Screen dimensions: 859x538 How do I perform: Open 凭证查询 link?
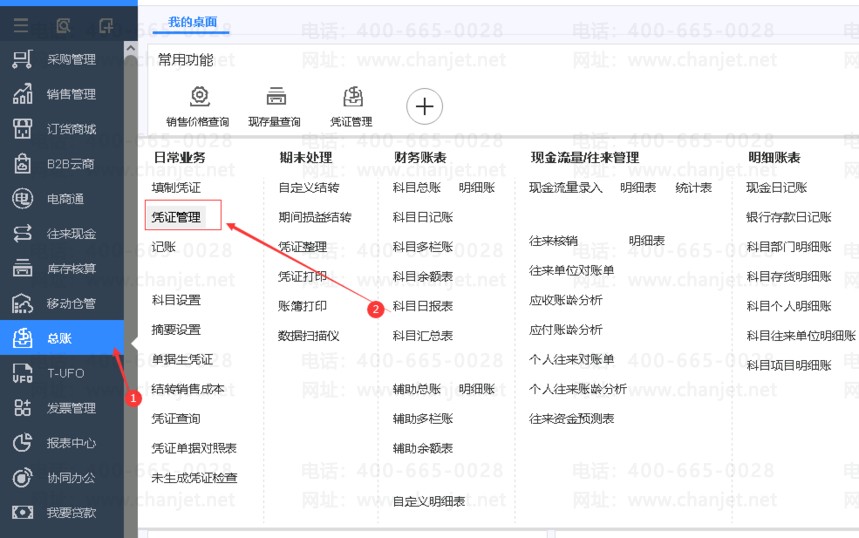176,419
